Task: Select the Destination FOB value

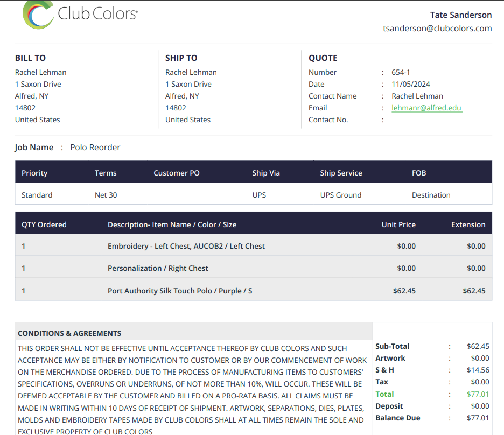Action: coord(431,195)
